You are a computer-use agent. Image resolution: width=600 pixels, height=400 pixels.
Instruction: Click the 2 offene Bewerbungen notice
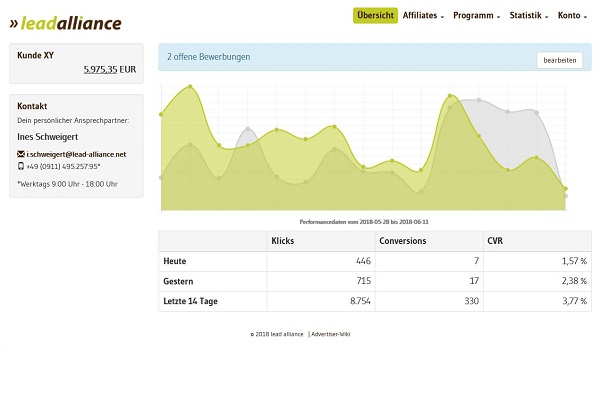pyautogui.click(x=209, y=57)
